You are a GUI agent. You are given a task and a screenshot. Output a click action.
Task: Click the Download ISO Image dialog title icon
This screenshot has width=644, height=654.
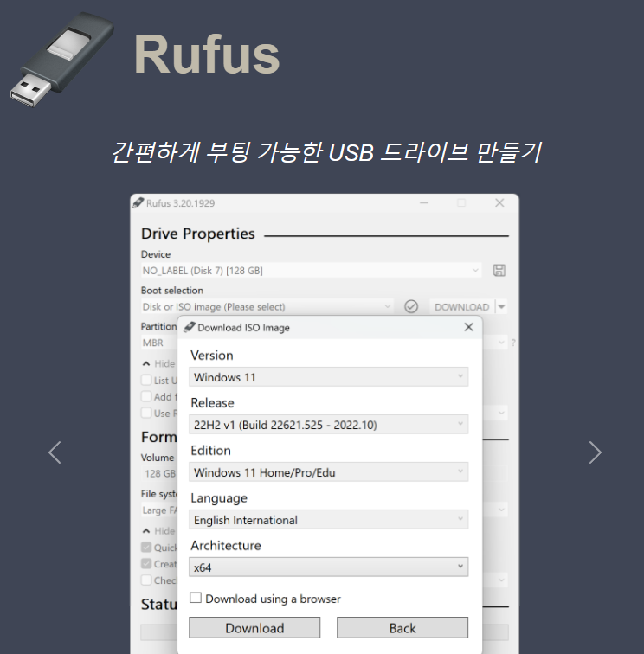pos(190,327)
